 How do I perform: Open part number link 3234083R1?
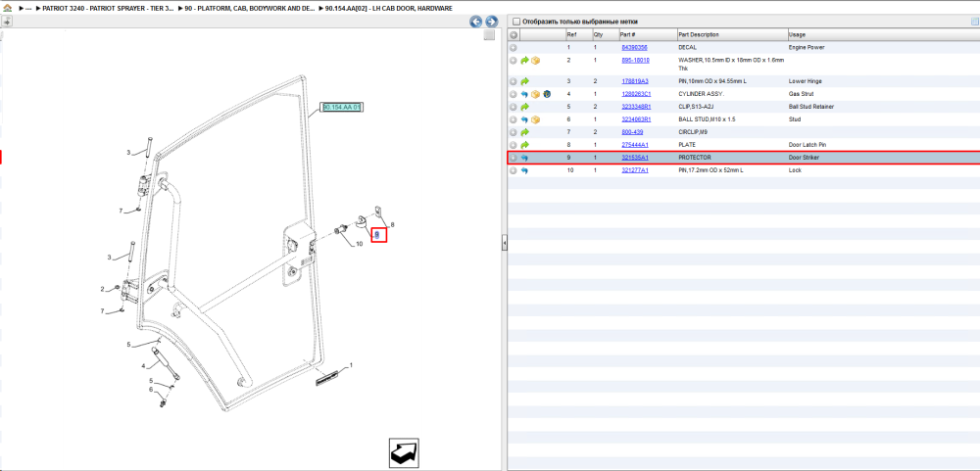click(636, 119)
